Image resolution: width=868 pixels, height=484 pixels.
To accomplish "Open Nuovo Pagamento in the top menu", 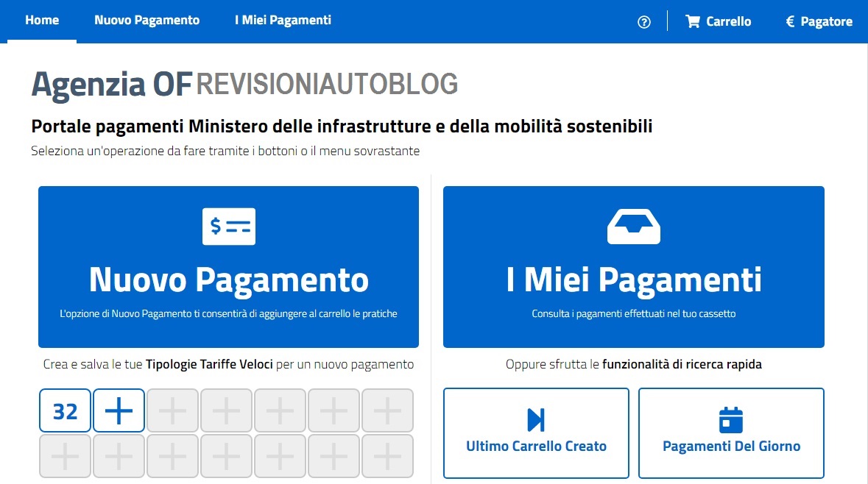I will pos(147,21).
